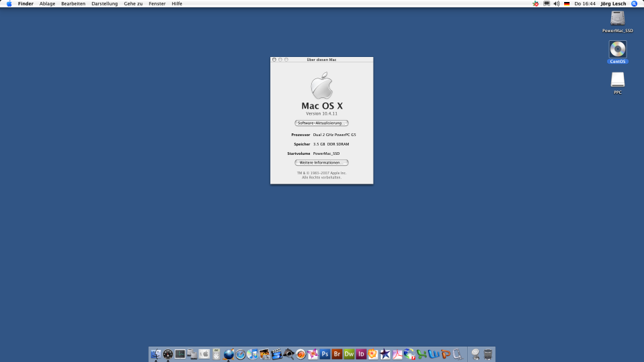
Task: Open Safari compass icon in Dock
Action: pos(240,354)
